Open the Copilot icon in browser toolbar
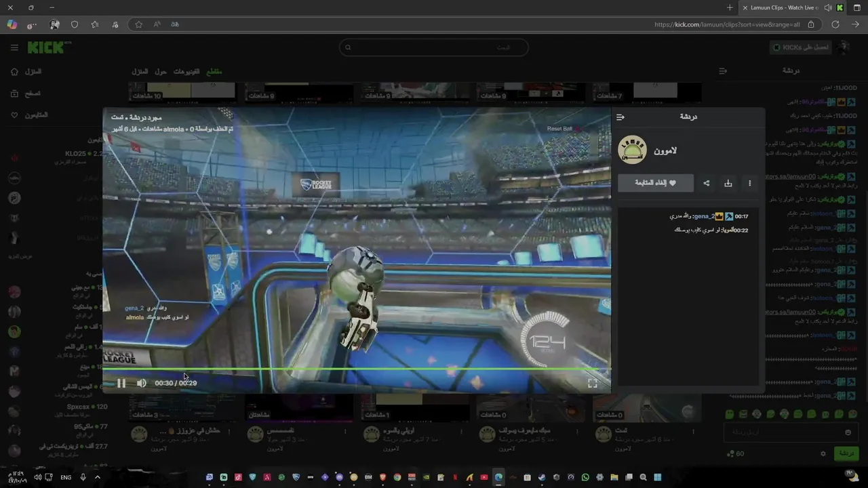The height and width of the screenshot is (488, 868). [x=12, y=24]
